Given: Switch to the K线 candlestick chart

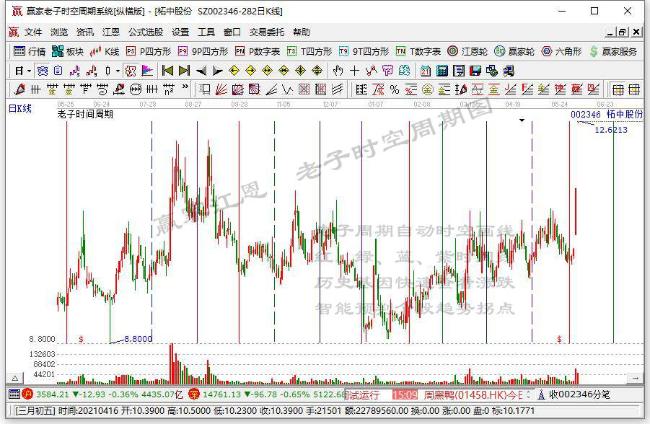Looking at the screenshot, I should pos(104,51).
